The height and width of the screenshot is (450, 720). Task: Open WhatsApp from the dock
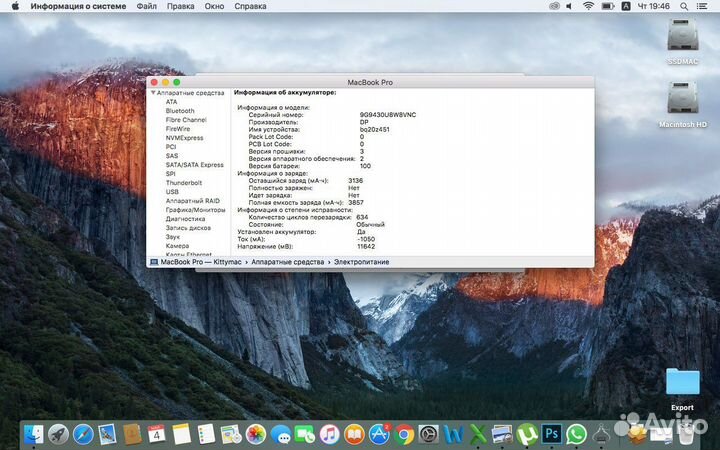577,434
